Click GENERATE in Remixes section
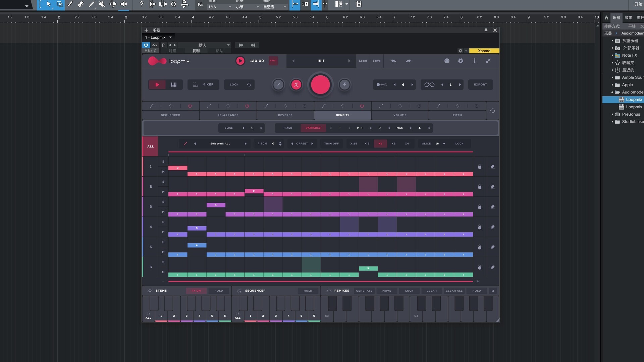This screenshot has height=362, width=644. click(364, 291)
